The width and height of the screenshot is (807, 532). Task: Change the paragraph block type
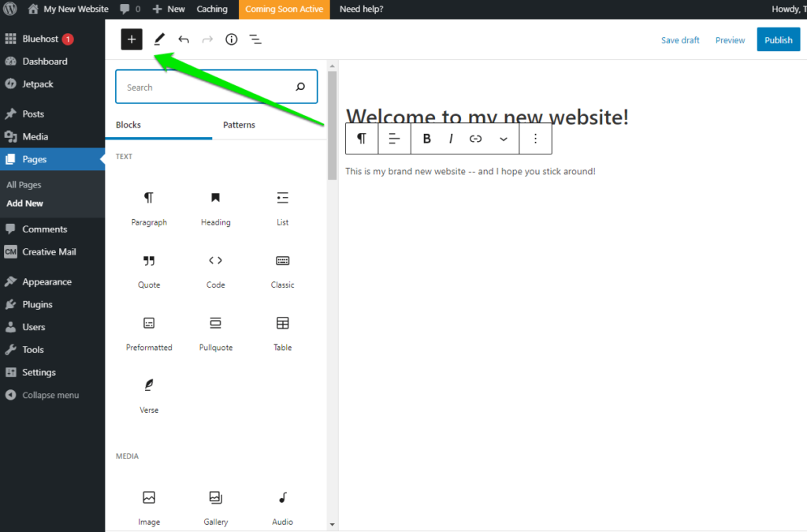[362, 139]
